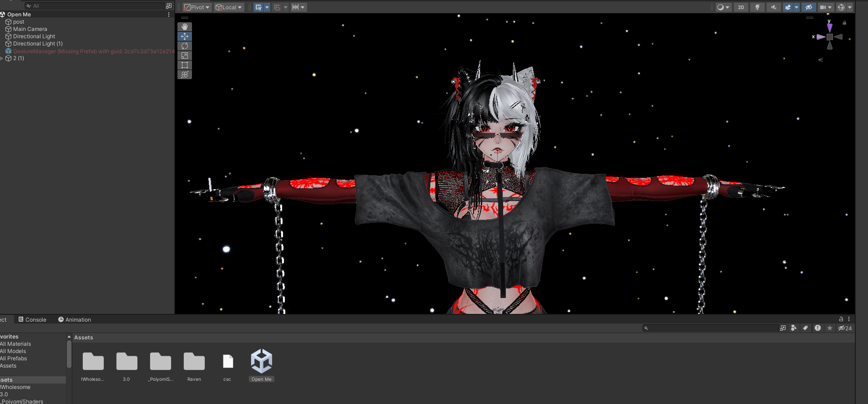868x404 pixels.
Task: Switch to the Console tab
Action: [32, 320]
